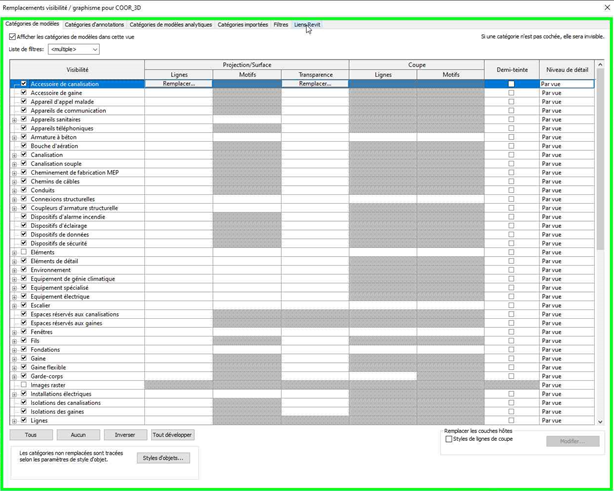614x491 pixels.
Task: Click the Inverser selection button
Action: click(125, 435)
